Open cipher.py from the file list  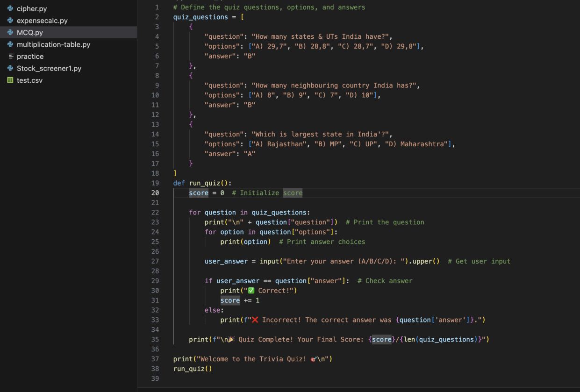point(32,9)
